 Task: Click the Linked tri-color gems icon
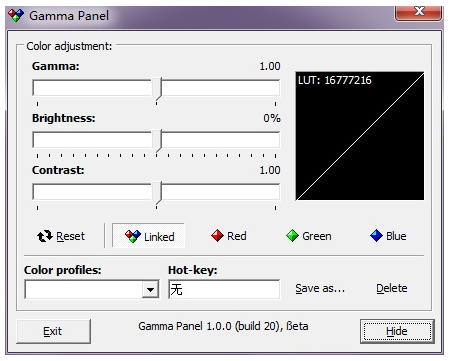pyautogui.click(x=133, y=236)
